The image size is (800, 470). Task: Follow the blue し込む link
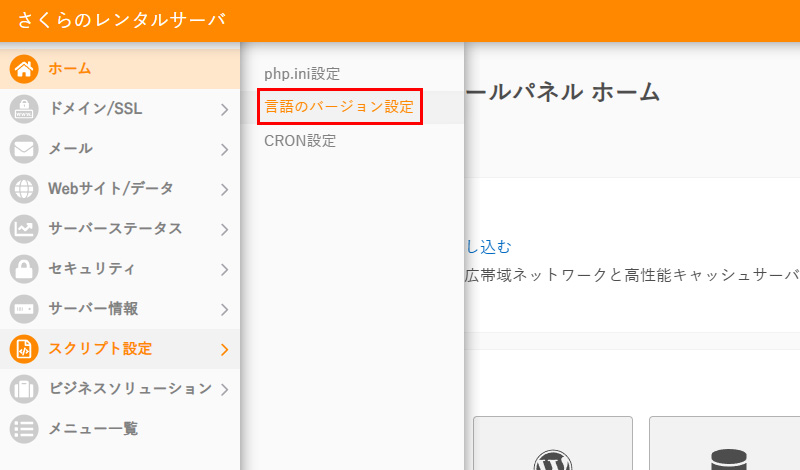click(x=489, y=246)
